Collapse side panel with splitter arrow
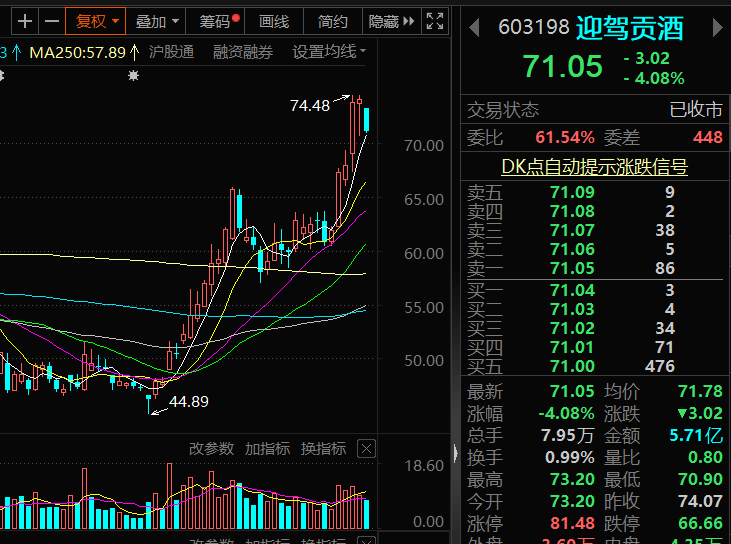Viewport: 731px width, 544px height. tap(455, 453)
